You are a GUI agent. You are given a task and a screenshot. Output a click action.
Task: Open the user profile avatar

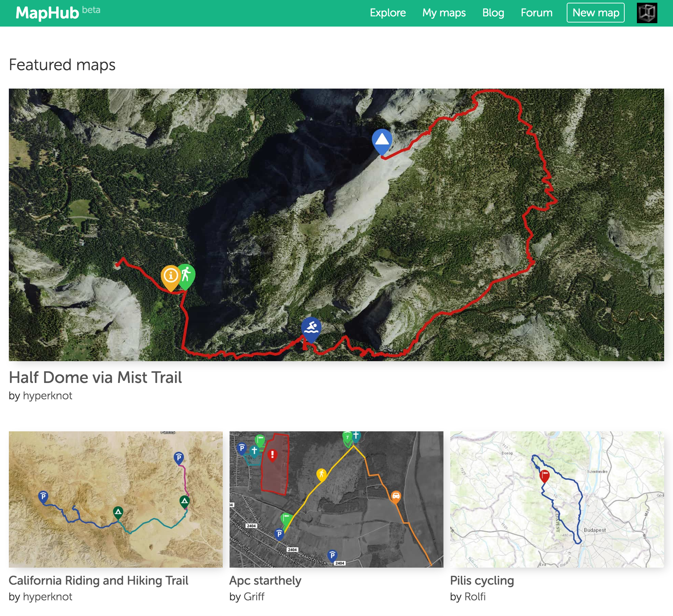coord(647,13)
